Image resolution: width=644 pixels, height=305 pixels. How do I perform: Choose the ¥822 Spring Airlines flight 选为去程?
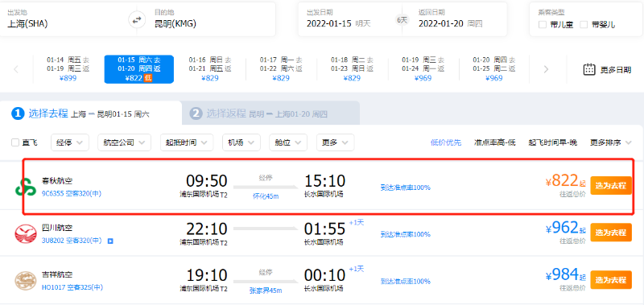coord(611,186)
